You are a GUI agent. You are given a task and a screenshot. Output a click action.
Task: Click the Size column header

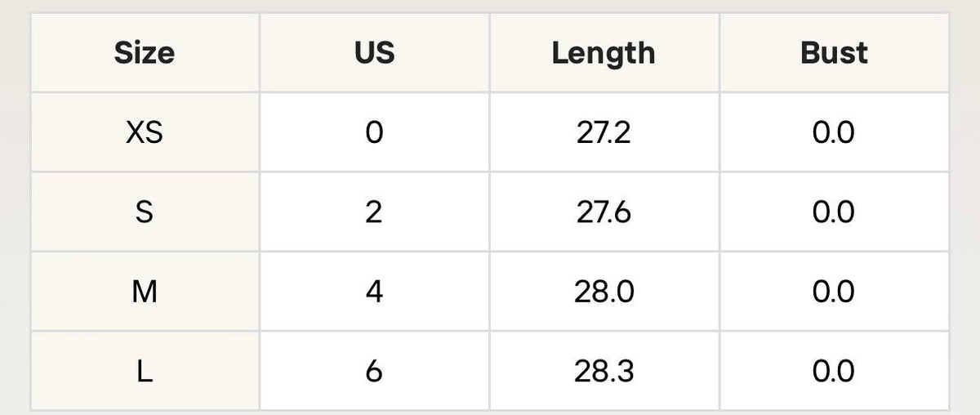pos(145,53)
